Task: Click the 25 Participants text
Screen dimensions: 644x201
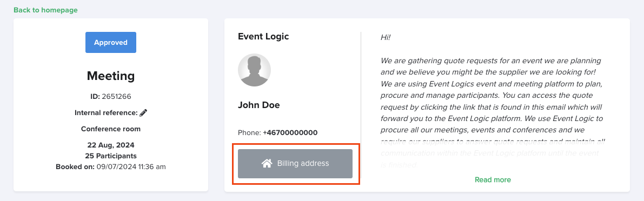Action: (x=111, y=156)
